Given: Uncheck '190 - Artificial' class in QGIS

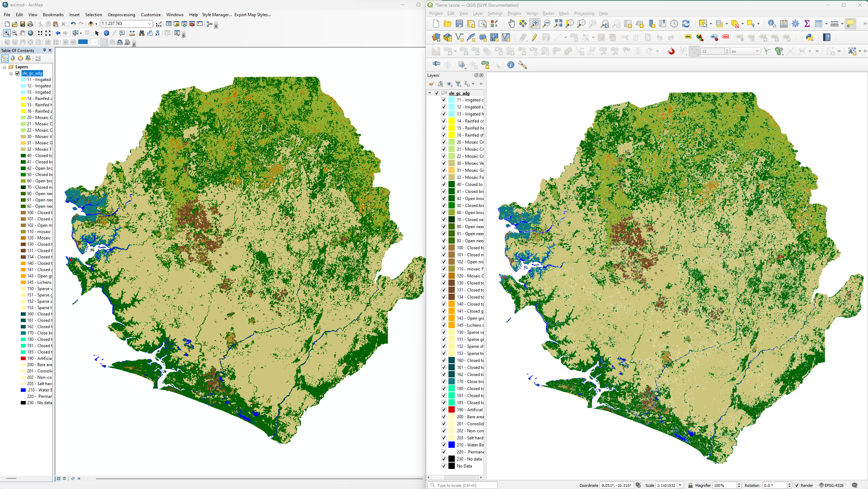Looking at the screenshot, I should tap(444, 410).
